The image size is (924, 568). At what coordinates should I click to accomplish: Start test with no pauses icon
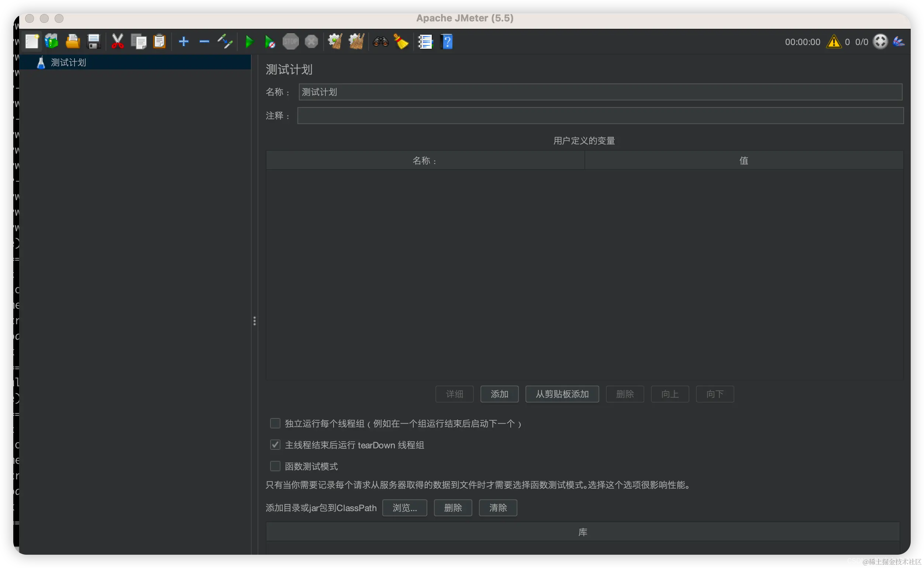[270, 41]
